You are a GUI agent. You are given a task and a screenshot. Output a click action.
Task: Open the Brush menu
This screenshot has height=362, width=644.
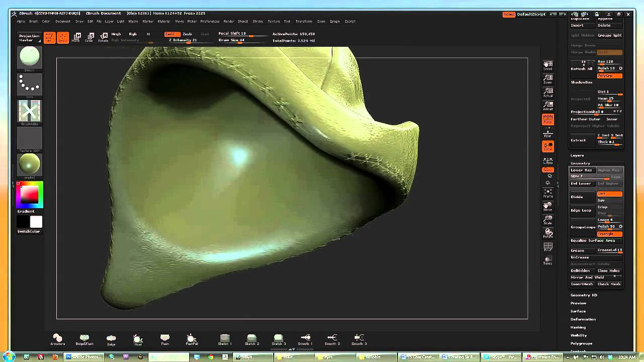coord(34,22)
